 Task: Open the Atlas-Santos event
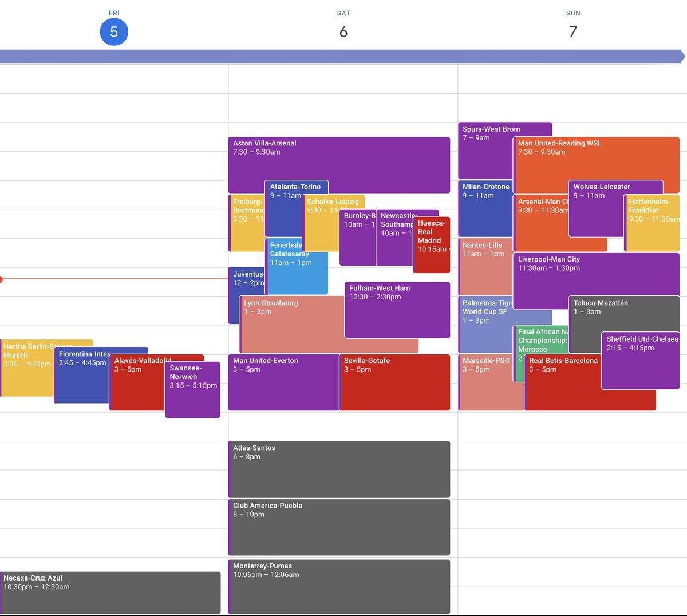(339, 469)
